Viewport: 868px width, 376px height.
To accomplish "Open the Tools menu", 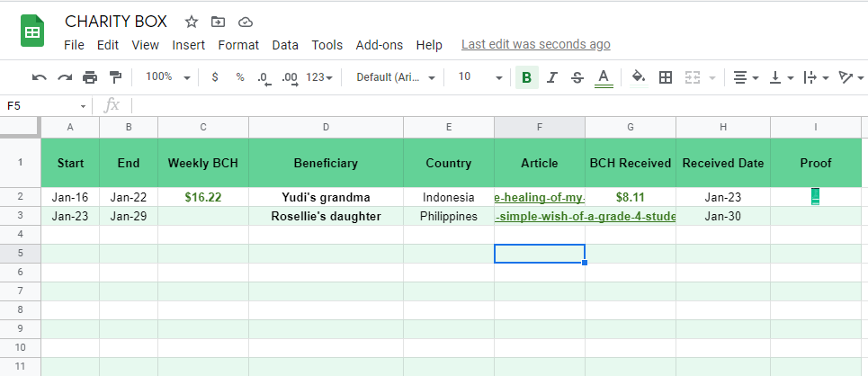I will coord(327,45).
